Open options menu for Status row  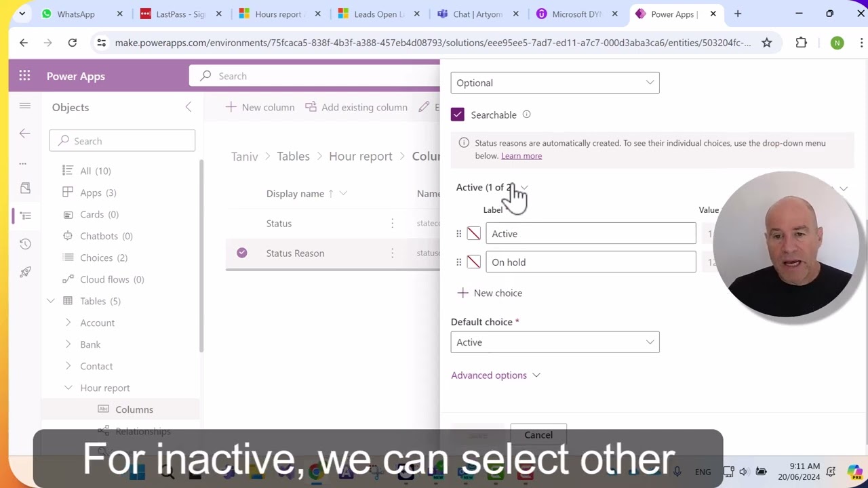tap(392, 223)
